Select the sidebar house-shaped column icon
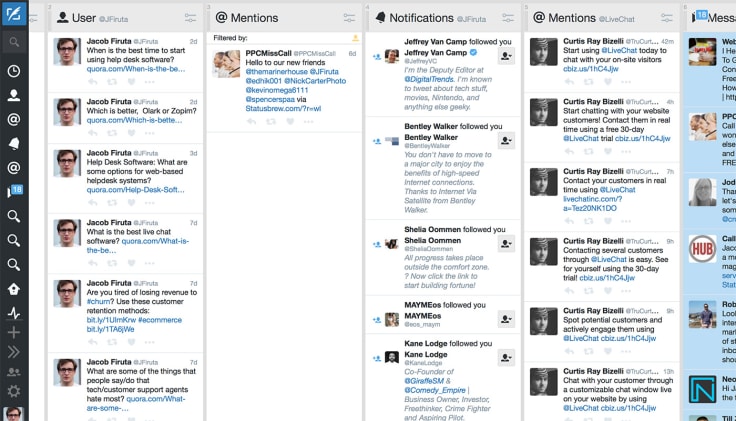 coord(14,289)
